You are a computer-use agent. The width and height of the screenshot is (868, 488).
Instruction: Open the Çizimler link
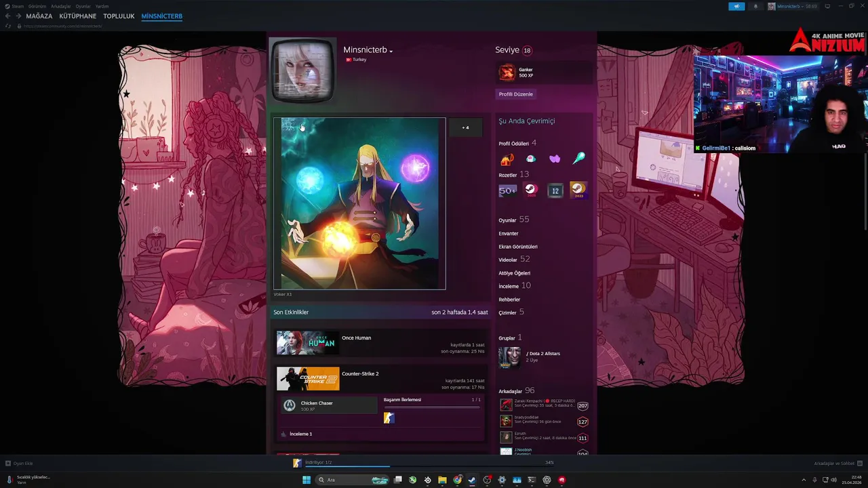(511, 312)
